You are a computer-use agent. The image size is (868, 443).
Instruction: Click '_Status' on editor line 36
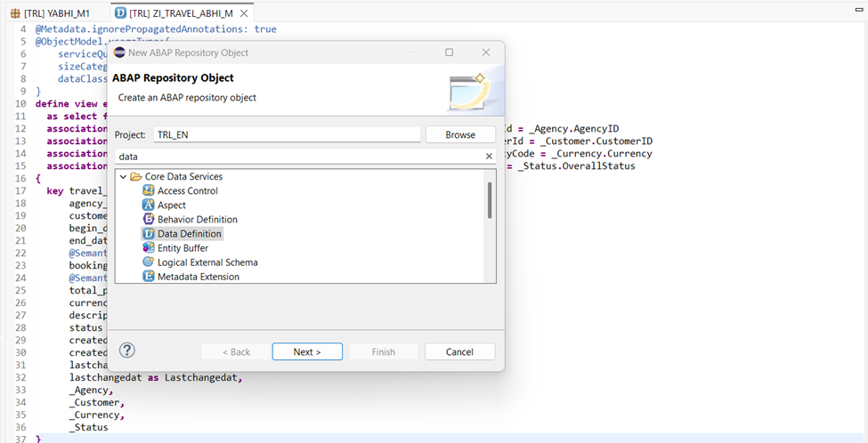tap(88, 428)
